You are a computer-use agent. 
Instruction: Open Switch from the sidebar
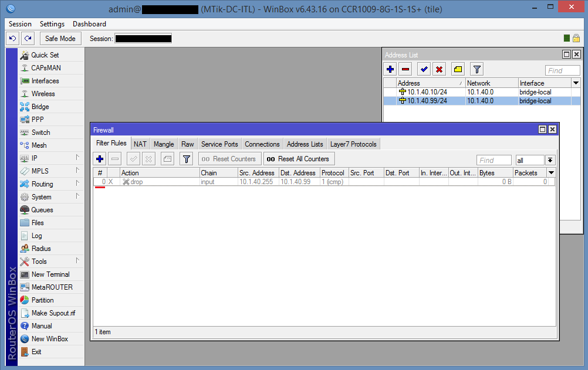[x=51, y=133]
